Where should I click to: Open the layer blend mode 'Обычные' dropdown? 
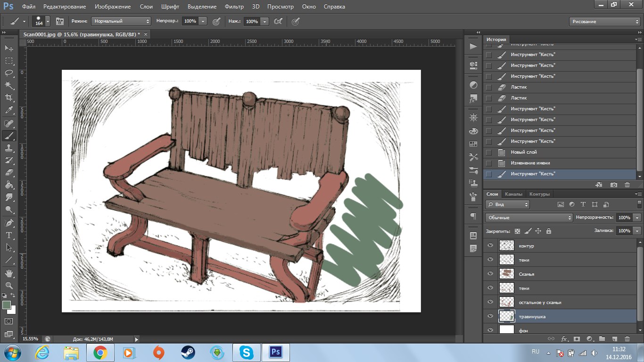click(528, 218)
